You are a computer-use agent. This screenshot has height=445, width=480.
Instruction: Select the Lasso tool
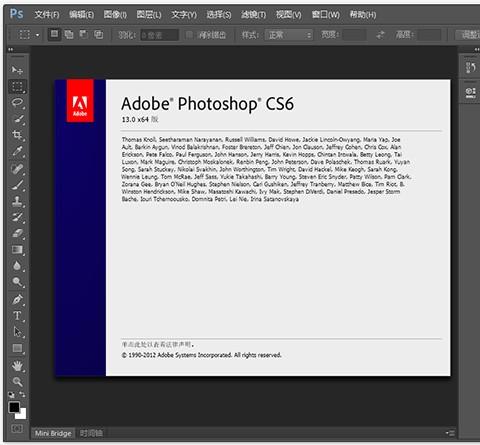(x=17, y=102)
